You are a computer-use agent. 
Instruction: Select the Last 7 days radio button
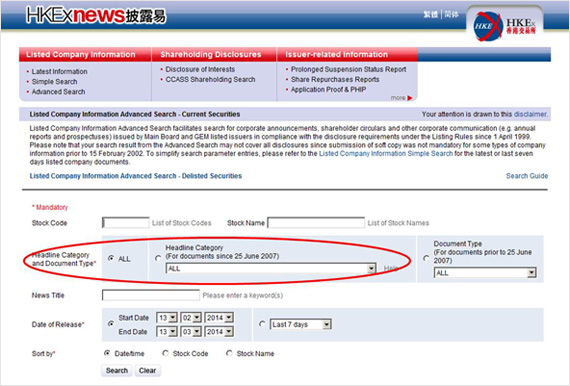click(x=262, y=323)
